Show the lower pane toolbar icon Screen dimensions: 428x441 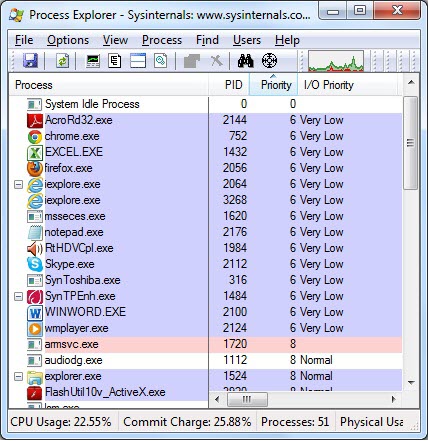(138, 61)
